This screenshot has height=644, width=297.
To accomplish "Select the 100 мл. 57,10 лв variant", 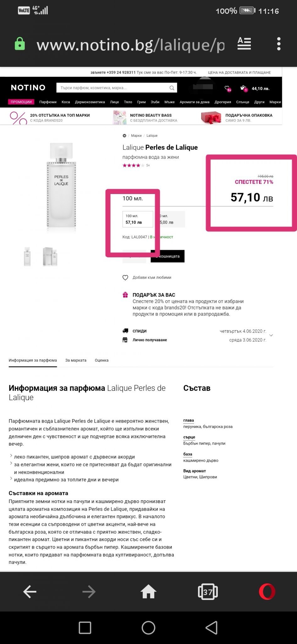I will (x=137, y=219).
